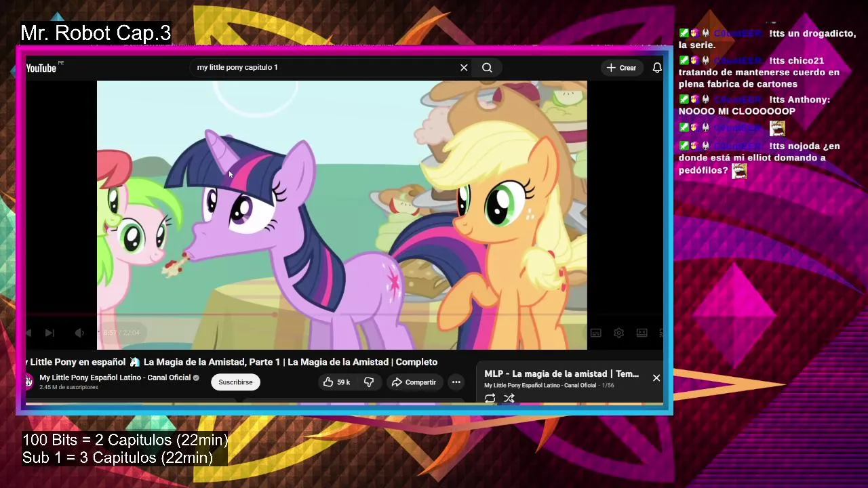Dislike the video with the thumbs down
The width and height of the screenshot is (868, 488).
(x=369, y=382)
